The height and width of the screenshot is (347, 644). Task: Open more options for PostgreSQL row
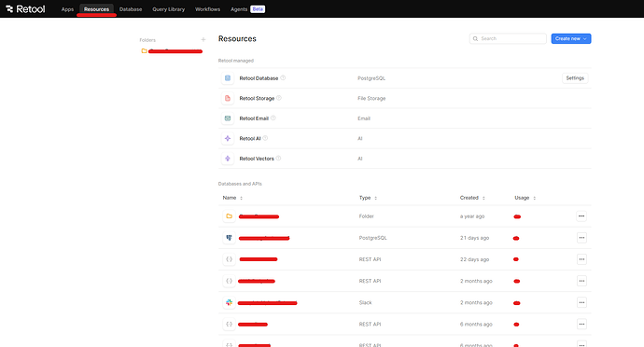click(x=581, y=238)
